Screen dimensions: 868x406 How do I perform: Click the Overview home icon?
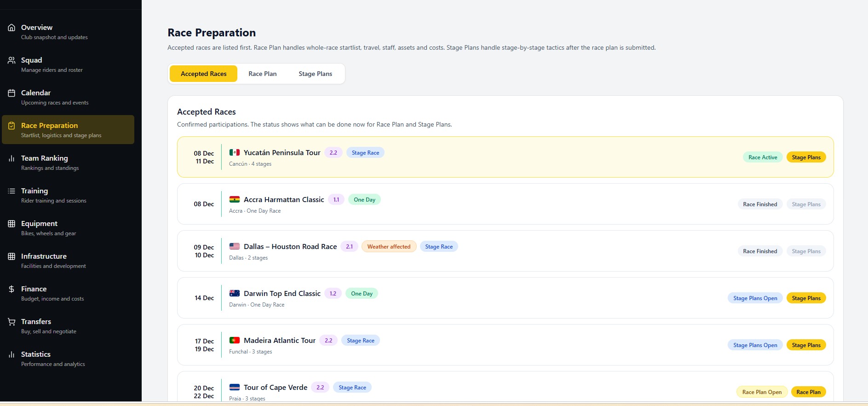tap(11, 28)
